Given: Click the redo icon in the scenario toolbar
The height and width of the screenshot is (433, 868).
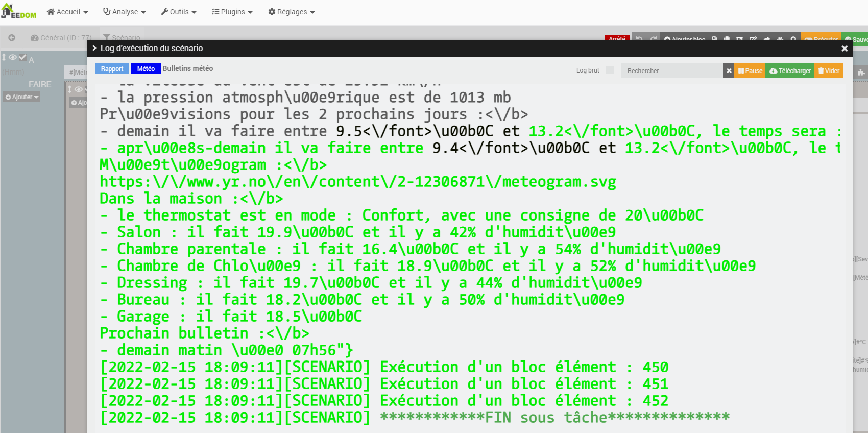Looking at the screenshot, I should pos(653,38).
